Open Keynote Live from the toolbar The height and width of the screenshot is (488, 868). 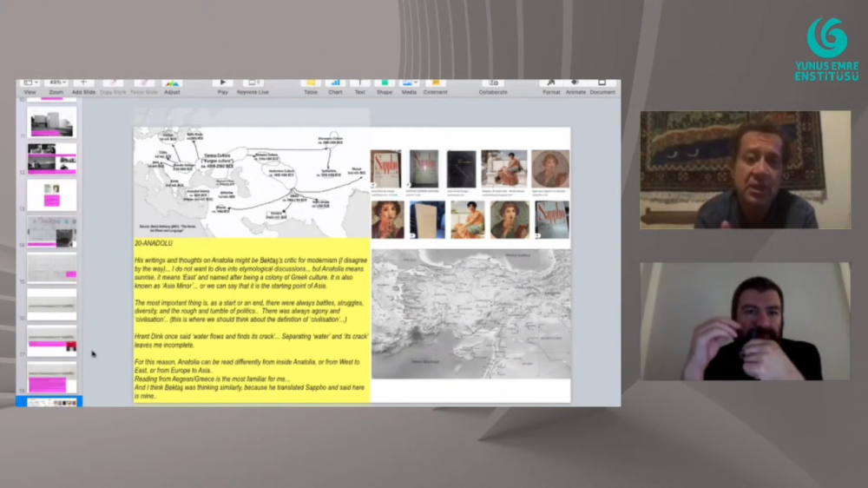(x=253, y=83)
